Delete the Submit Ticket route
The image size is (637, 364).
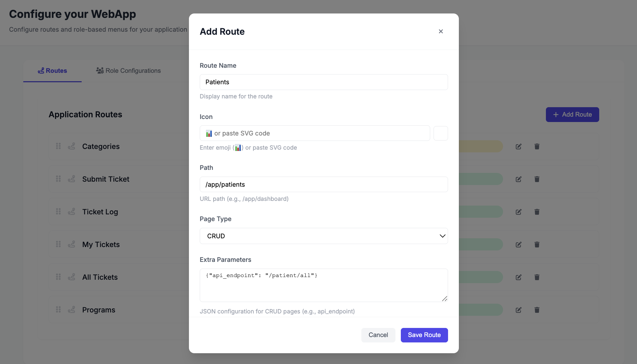pos(537,179)
